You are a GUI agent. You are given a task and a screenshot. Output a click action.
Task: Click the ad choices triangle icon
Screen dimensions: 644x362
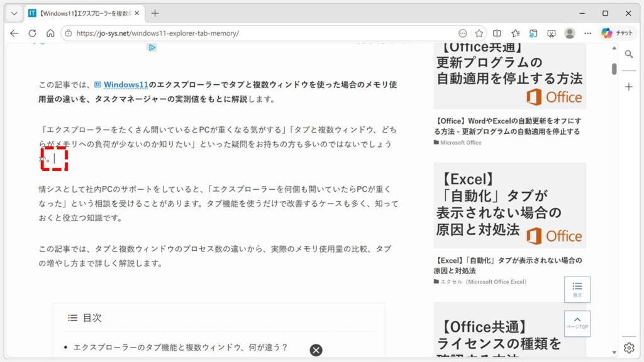(x=152, y=48)
